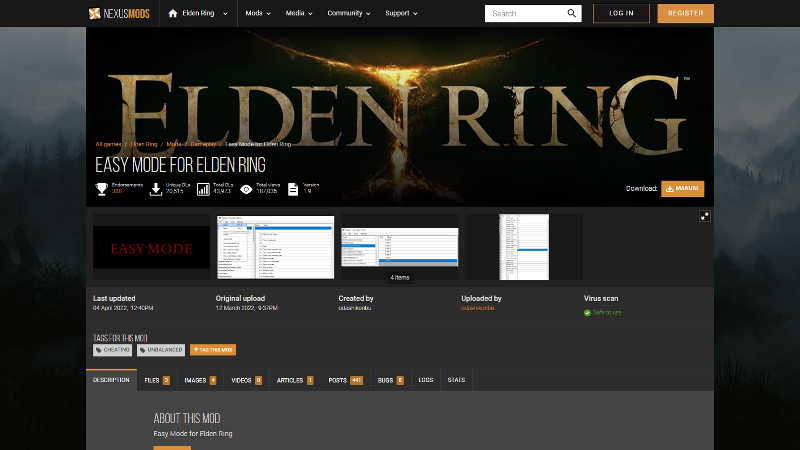Open the EASY MODE thumbnail image
The height and width of the screenshot is (450, 800).
152,247
